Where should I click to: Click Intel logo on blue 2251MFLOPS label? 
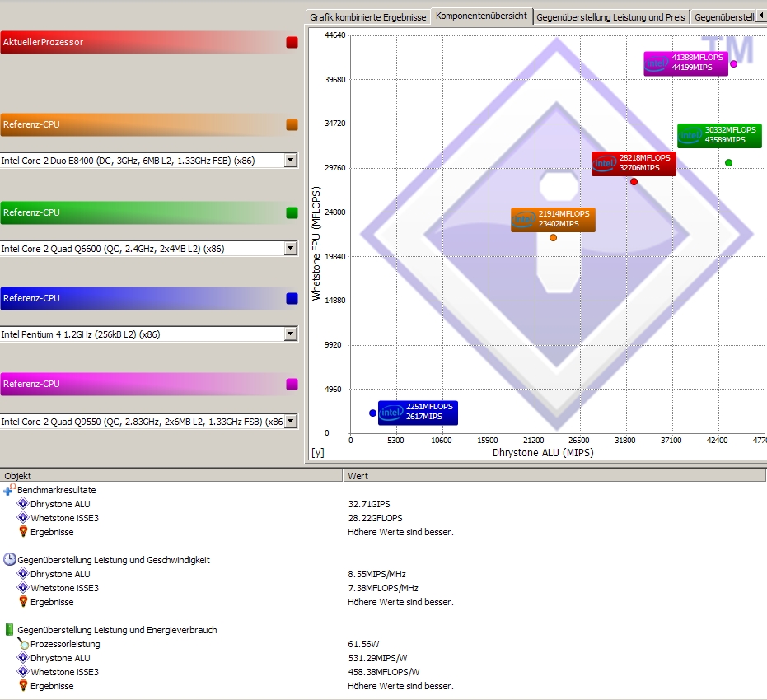point(391,412)
